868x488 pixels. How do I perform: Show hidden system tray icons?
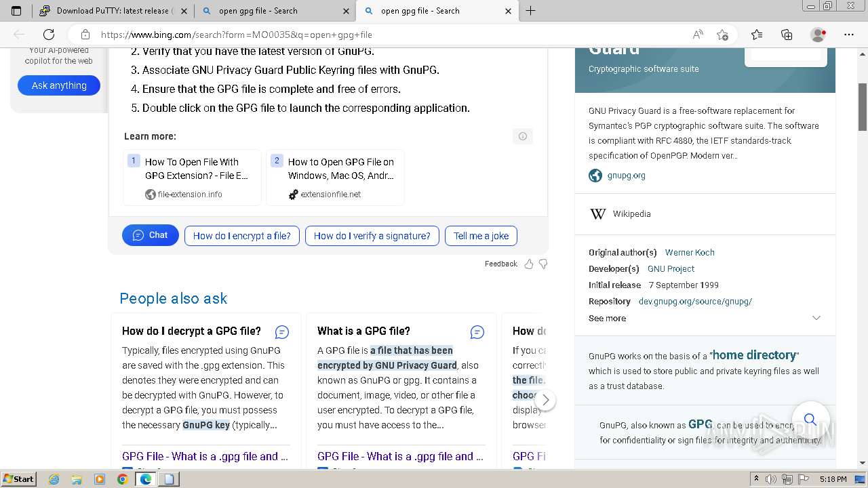(757, 479)
